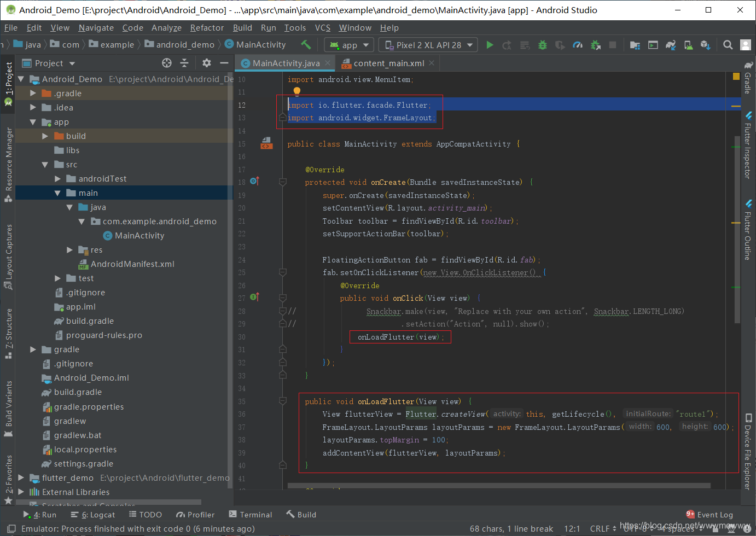Viewport: 756px width, 536px height.
Task: Open the Run Anything icon
Action: point(653,45)
